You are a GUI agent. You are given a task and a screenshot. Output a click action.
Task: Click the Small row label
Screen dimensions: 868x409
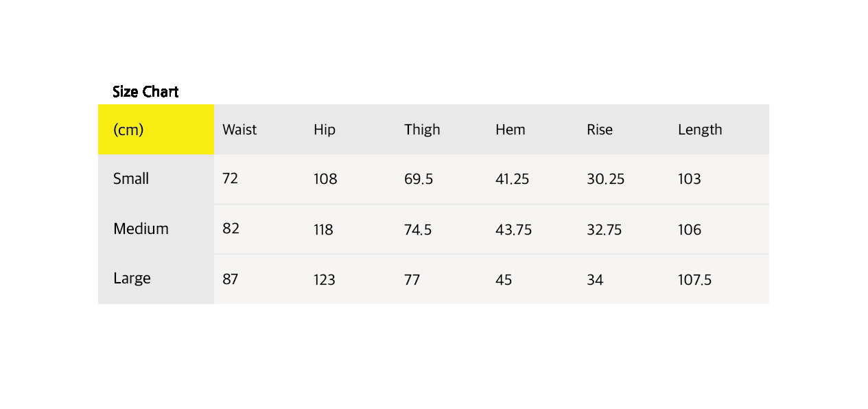pos(131,179)
